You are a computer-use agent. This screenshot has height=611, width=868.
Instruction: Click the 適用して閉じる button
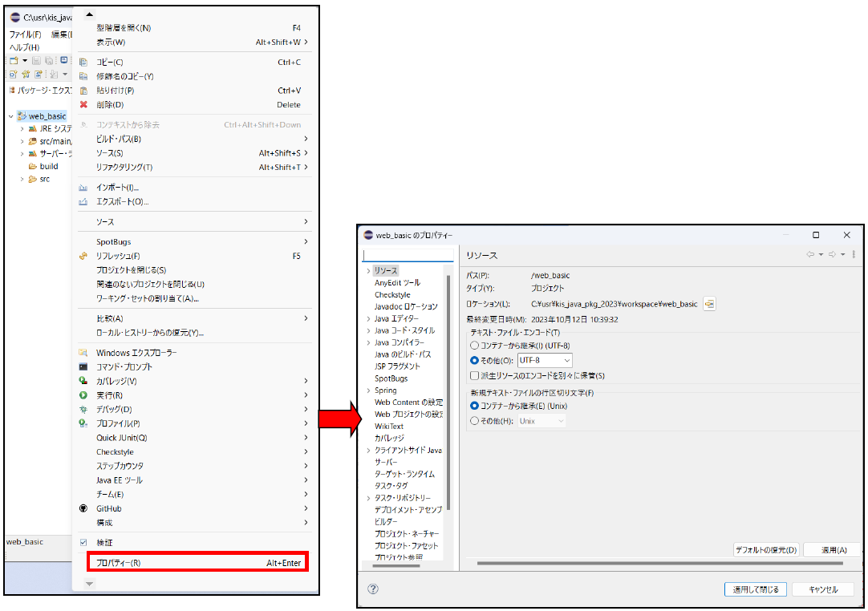coord(755,589)
